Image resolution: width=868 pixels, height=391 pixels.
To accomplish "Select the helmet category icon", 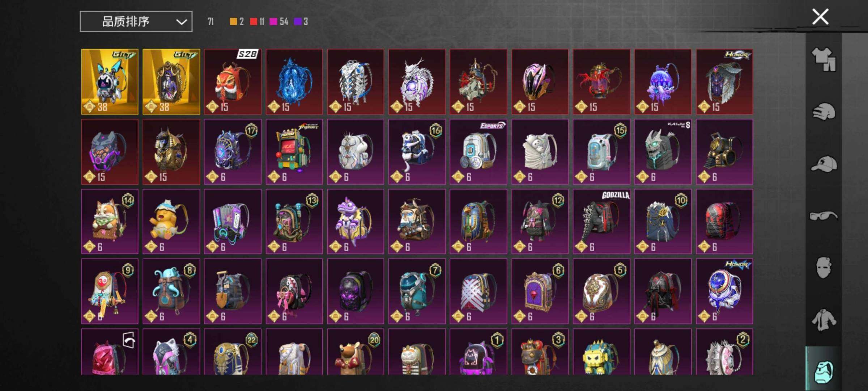I will [x=824, y=112].
